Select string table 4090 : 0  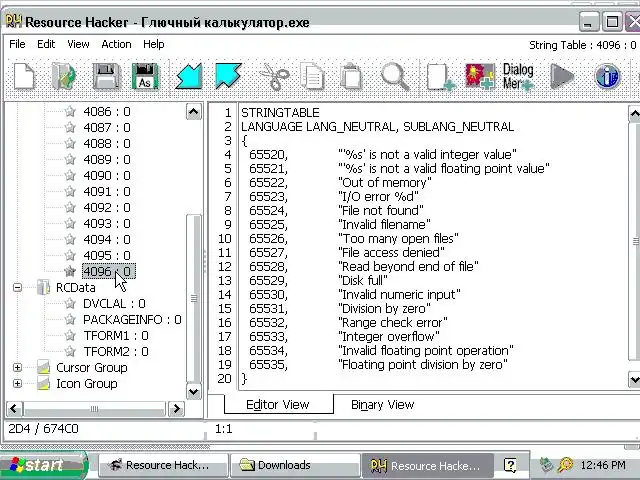107,176
